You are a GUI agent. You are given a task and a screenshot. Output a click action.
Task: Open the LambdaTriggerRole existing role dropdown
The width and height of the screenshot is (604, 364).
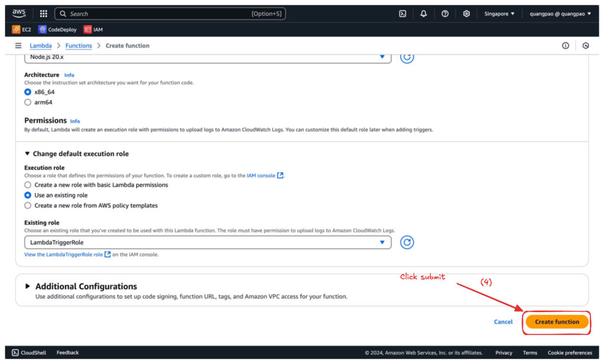tap(208, 242)
